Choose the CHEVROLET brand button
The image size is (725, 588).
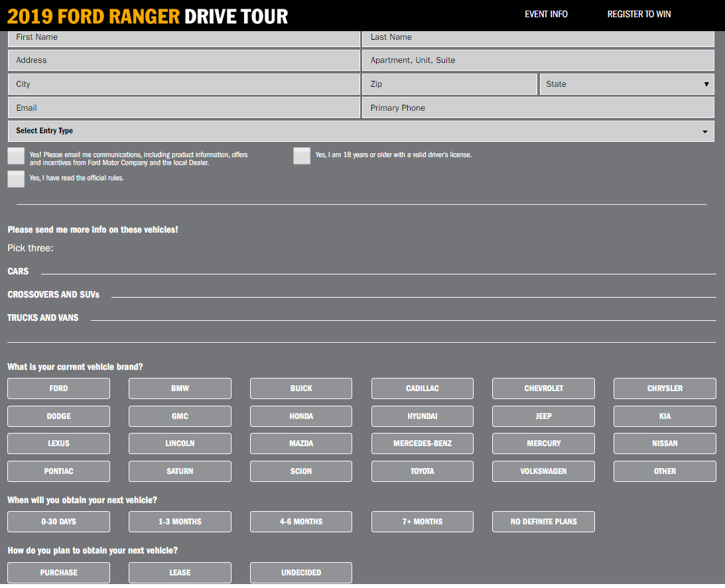click(543, 388)
